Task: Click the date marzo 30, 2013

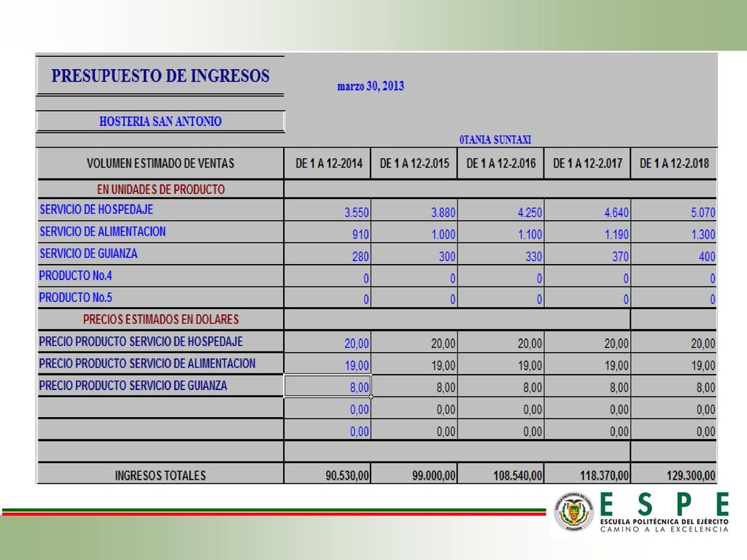Action: coord(371,86)
